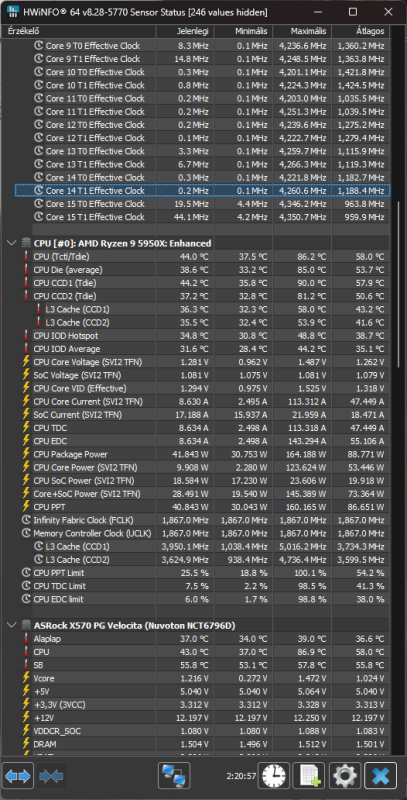This screenshot has width=407, height=800.
Task: Collapse the ASRock X570 PG Velocita group
Action: point(12,625)
